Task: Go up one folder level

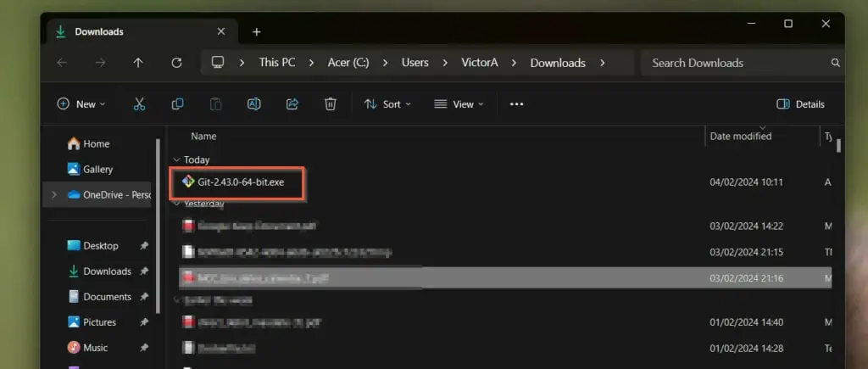Action: tap(138, 63)
